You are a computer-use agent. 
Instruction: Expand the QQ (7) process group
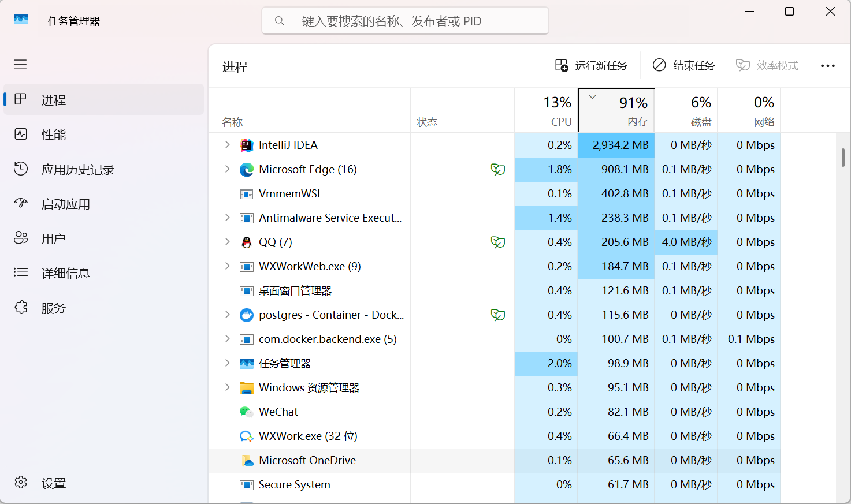227,242
